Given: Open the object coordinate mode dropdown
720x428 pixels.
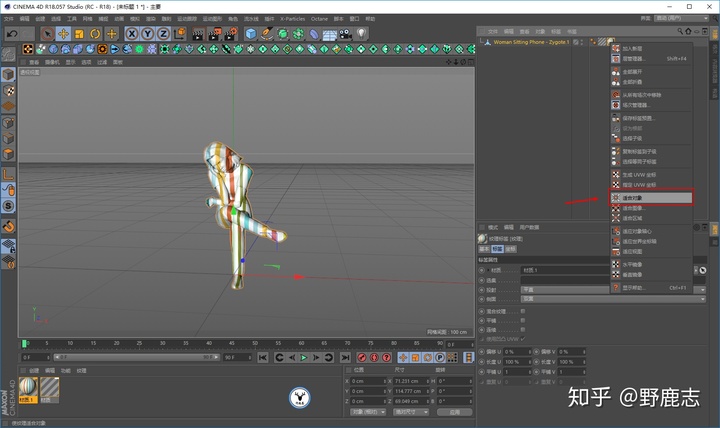Looking at the screenshot, I should 368,412.
